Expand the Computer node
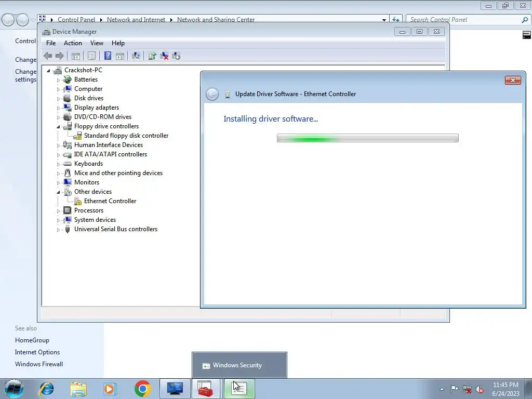This screenshot has height=399, width=532. [x=58, y=89]
